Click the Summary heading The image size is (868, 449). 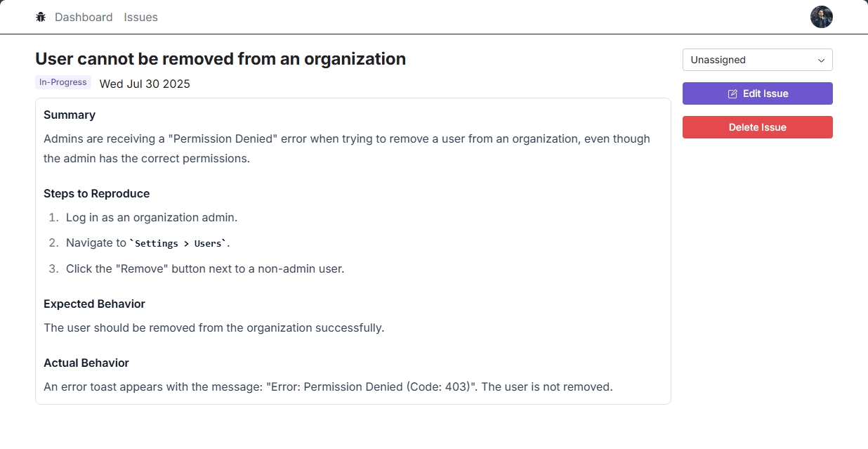tap(70, 115)
